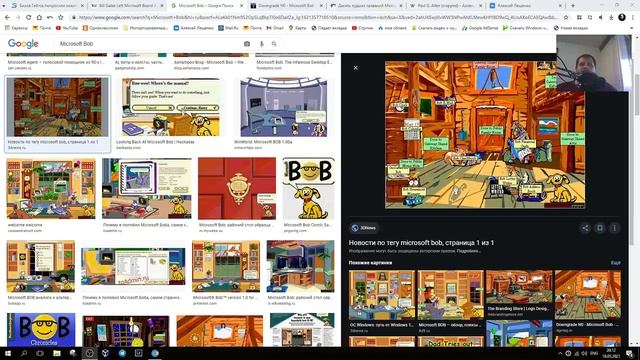
Task: Switch to the Paul G. Allen tab
Action: click(x=446, y=6)
